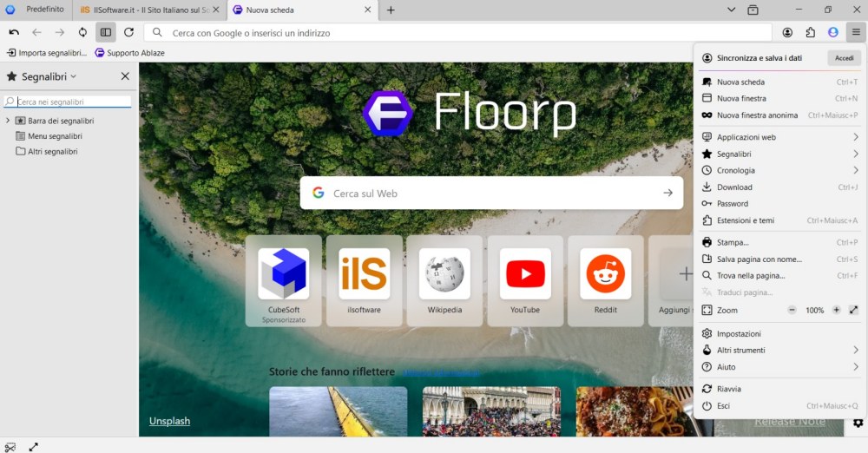Close the IlSoftware.it tab

216,10
